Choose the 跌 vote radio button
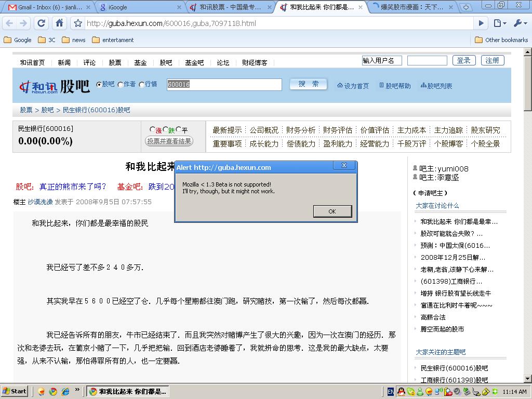The height and width of the screenshot is (399, 532). [x=166, y=129]
